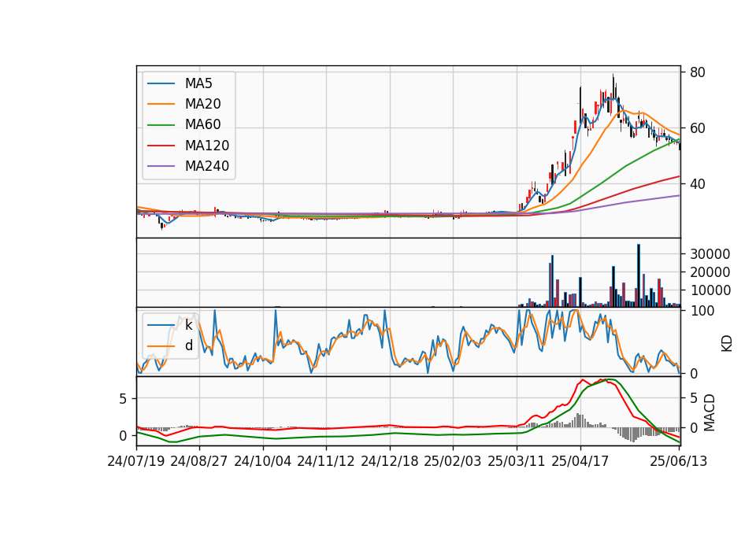Click the price axis value 80
Viewport: 756px width, 543px height.
[698, 72]
